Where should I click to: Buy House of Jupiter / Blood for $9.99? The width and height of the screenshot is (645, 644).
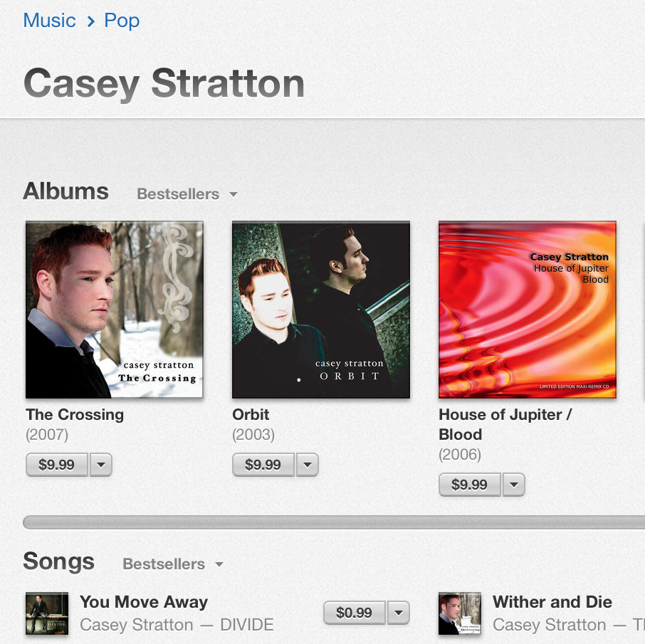pos(470,485)
